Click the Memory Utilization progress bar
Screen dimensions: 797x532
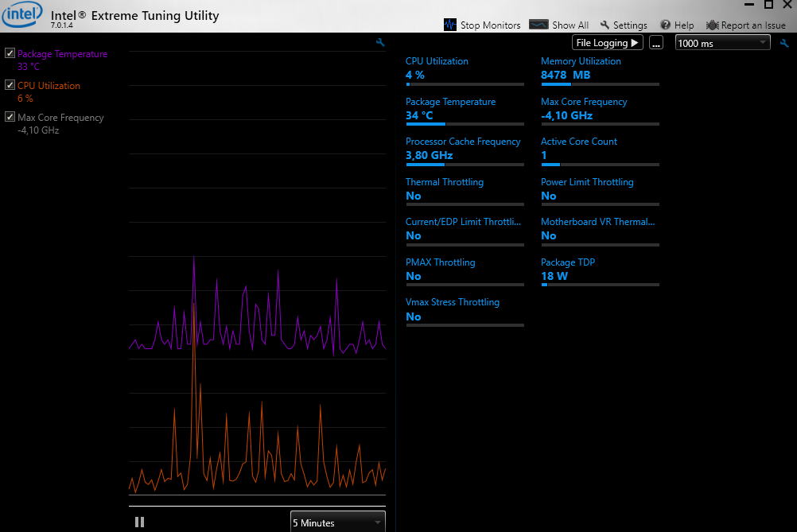pyautogui.click(x=600, y=83)
